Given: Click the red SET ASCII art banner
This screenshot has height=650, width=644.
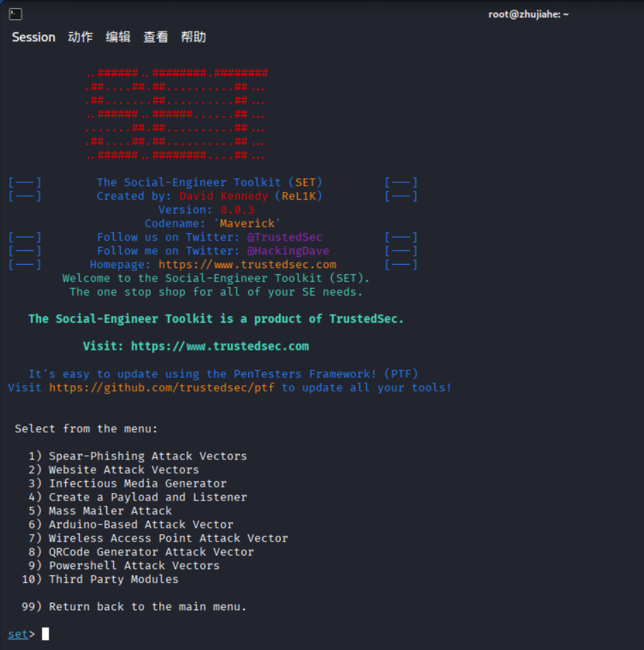Looking at the screenshot, I should (x=177, y=115).
